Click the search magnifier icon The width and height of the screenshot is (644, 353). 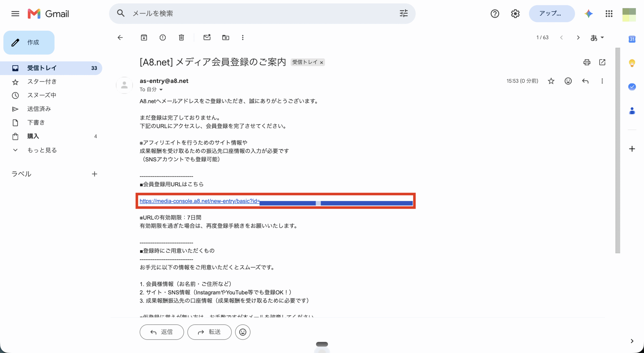[x=121, y=13]
